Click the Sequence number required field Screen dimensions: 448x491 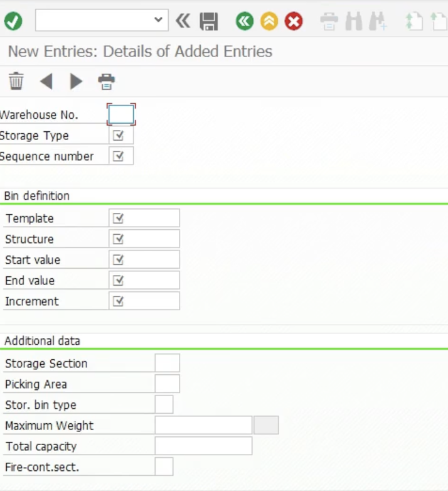click(121, 156)
